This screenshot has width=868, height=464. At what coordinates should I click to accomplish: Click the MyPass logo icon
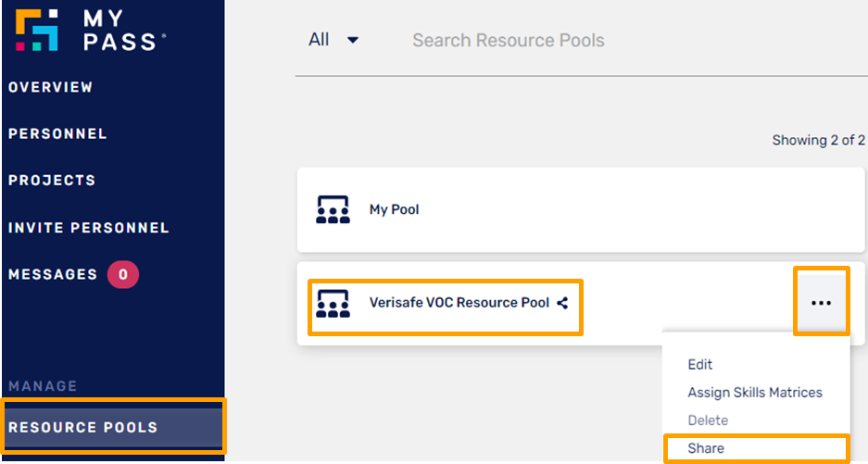(36, 30)
